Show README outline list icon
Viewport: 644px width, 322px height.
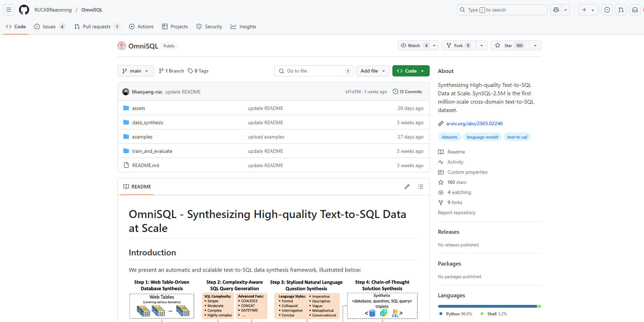click(x=421, y=187)
